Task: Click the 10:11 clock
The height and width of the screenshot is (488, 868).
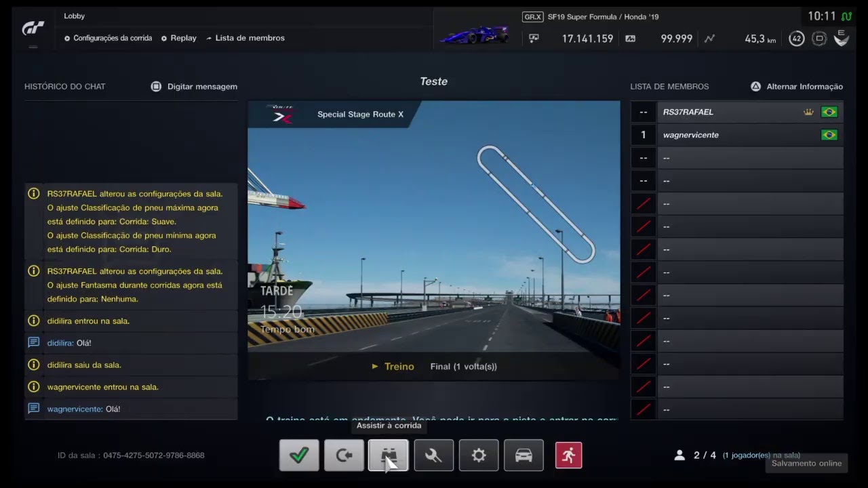Action: coord(822,16)
